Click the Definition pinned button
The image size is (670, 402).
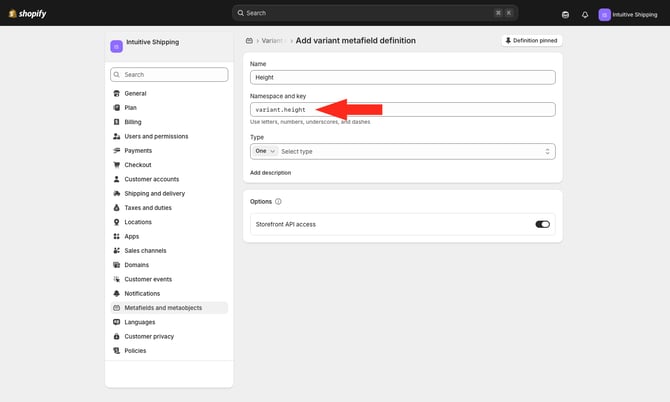tap(531, 41)
